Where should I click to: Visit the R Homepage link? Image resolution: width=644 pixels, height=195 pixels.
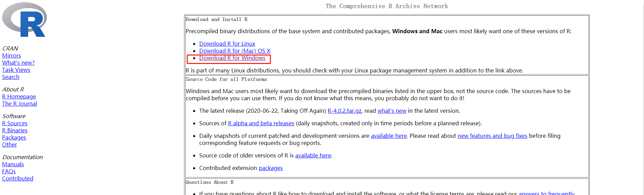(x=19, y=96)
